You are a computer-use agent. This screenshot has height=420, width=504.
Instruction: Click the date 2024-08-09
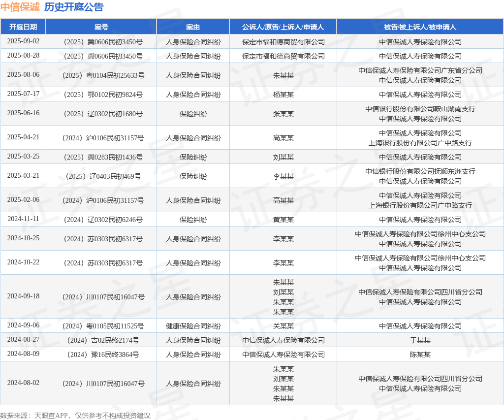[23, 354]
